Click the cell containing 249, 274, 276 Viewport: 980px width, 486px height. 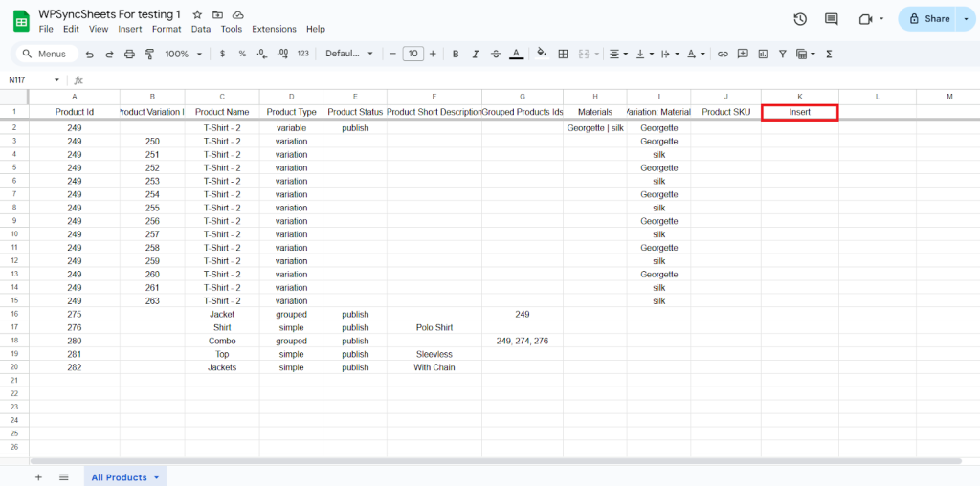523,342
